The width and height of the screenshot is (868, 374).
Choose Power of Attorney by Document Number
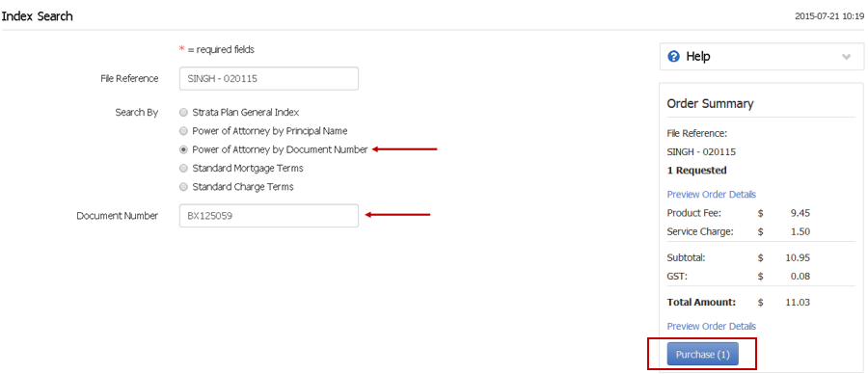[x=184, y=149]
